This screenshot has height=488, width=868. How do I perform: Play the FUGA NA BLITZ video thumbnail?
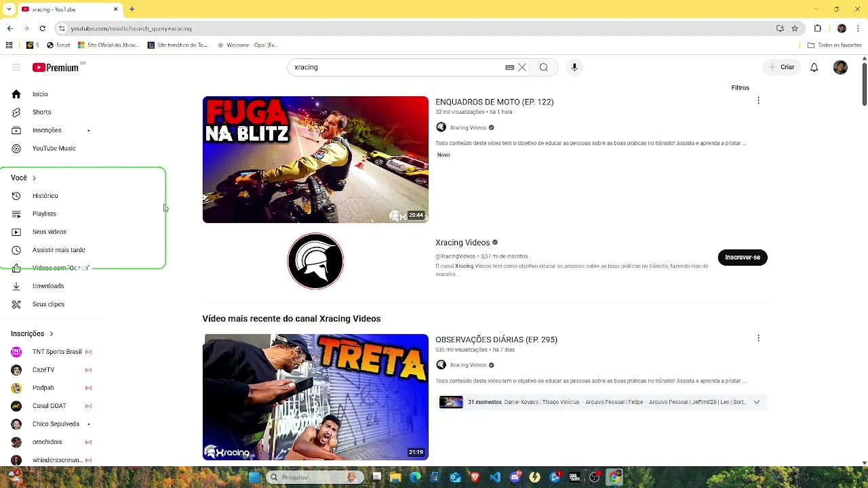315,159
